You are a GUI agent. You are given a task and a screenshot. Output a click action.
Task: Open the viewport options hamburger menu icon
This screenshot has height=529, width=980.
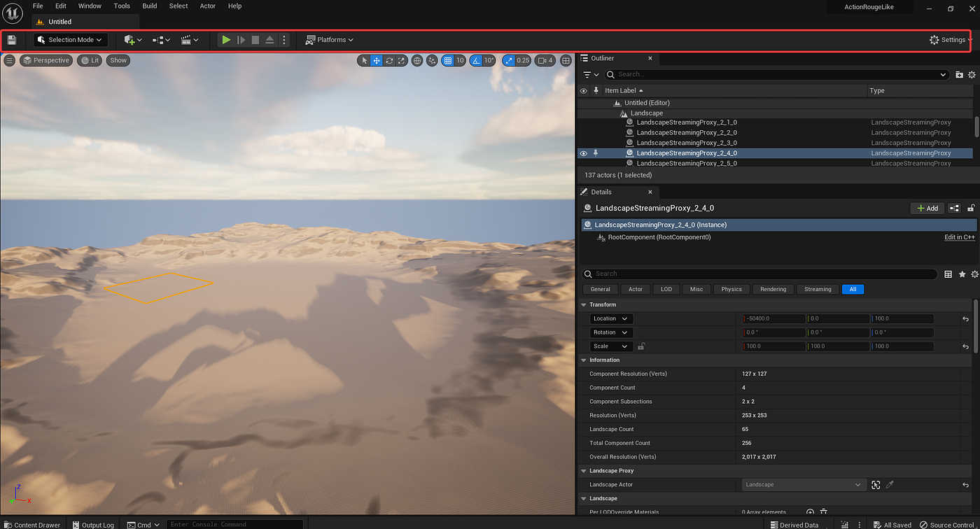point(9,60)
